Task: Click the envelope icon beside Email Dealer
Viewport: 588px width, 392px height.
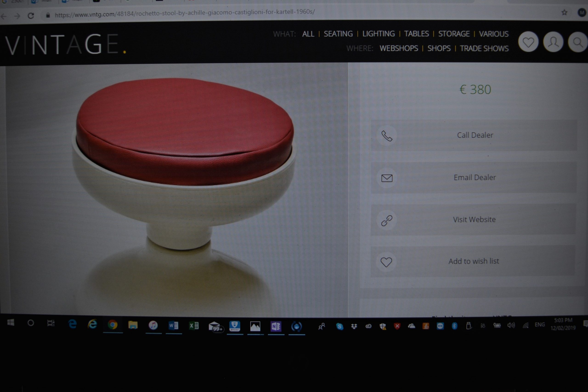Action: [387, 178]
